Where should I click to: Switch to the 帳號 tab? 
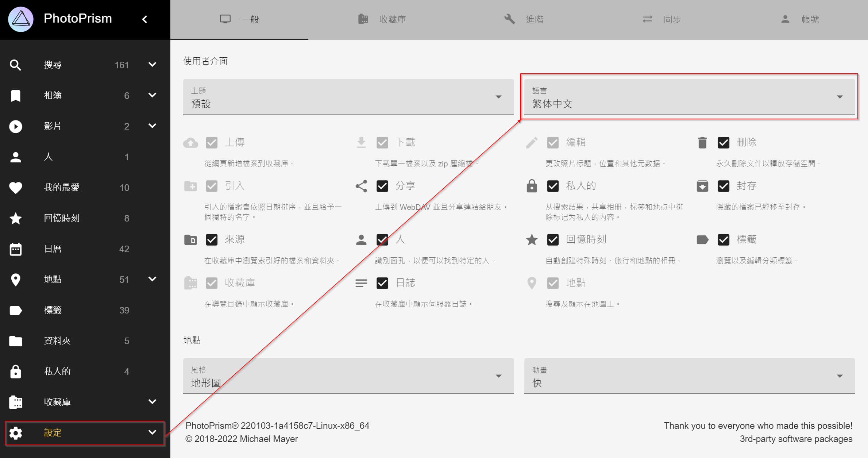pos(800,19)
